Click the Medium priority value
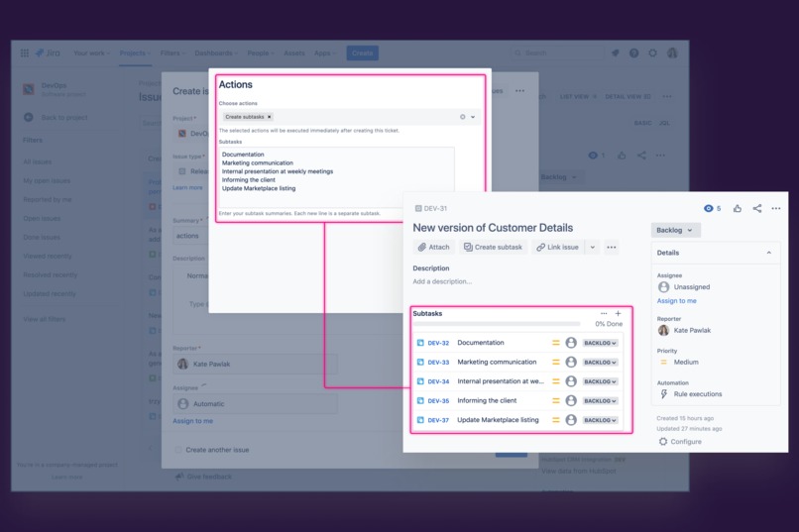The height and width of the screenshot is (532, 799). 679,362
